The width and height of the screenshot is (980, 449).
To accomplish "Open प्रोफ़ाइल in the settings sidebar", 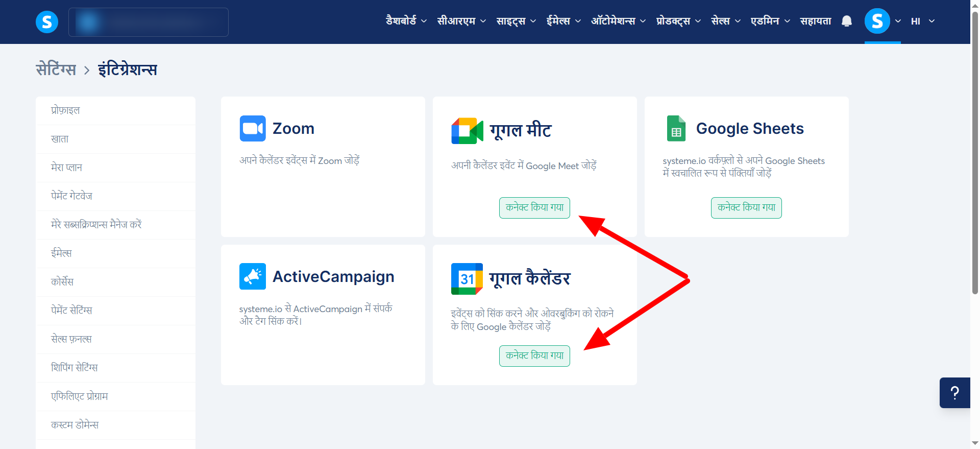I will (x=116, y=110).
